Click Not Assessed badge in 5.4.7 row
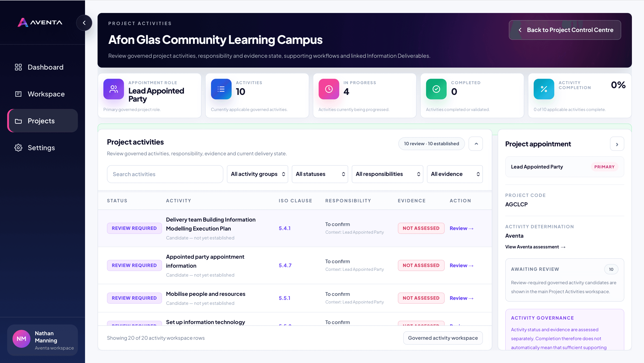The width and height of the screenshot is (644, 363). click(421, 265)
